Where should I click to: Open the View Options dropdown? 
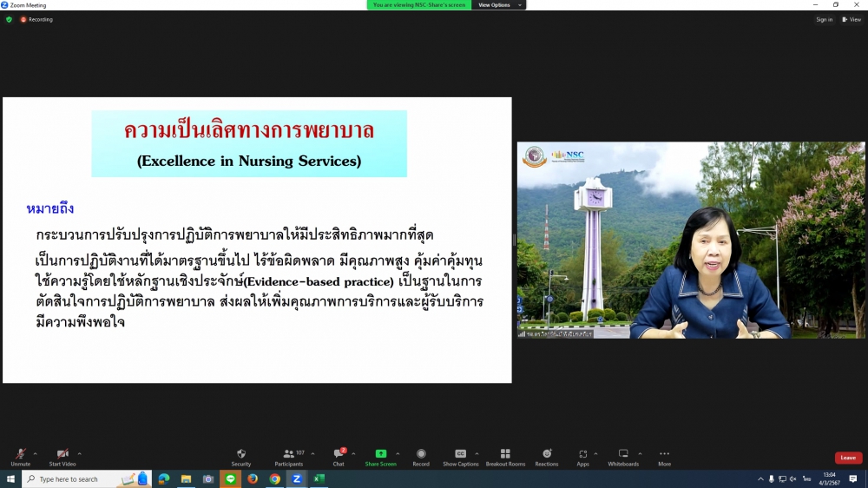tap(499, 5)
